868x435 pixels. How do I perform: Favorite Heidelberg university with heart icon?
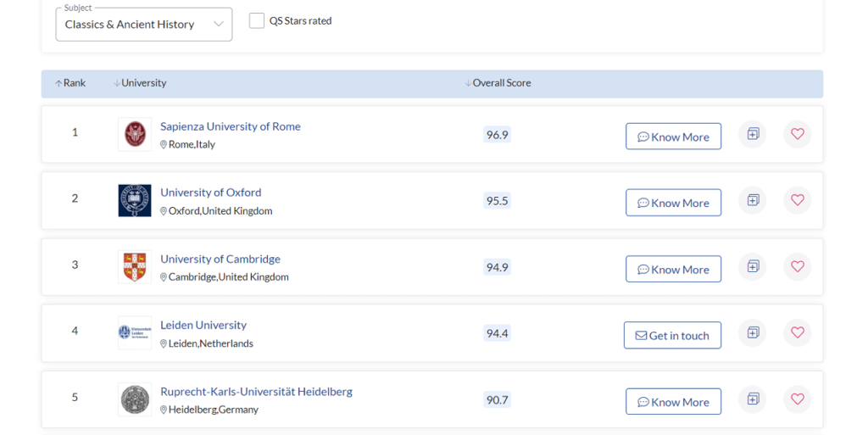pyautogui.click(x=797, y=399)
